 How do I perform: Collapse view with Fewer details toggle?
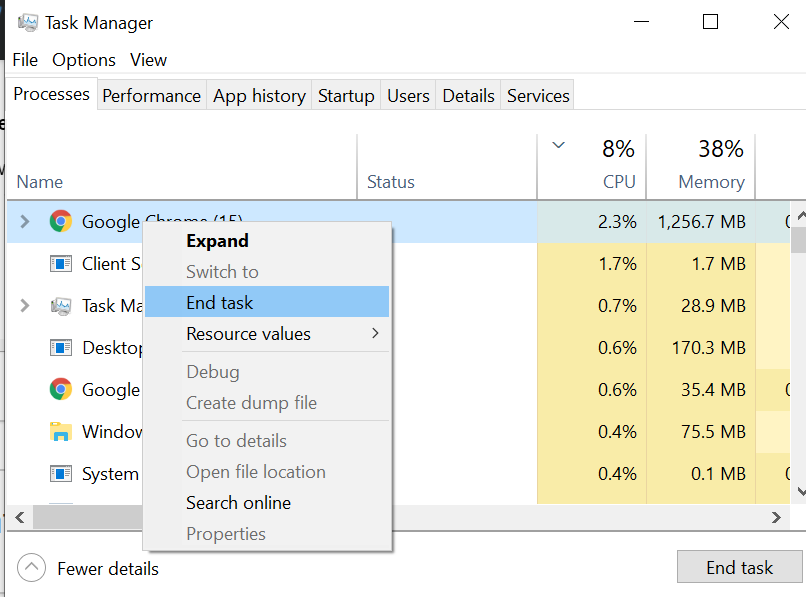pos(32,568)
